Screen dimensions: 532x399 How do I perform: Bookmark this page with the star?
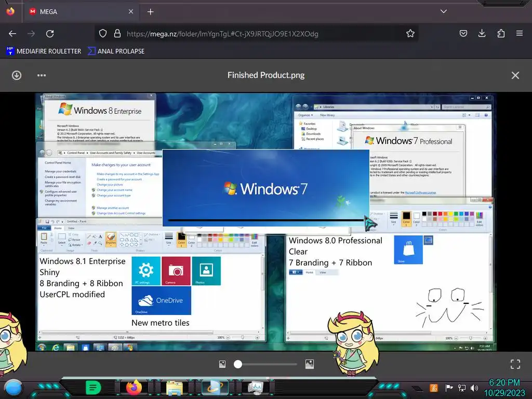(x=410, y=34)
